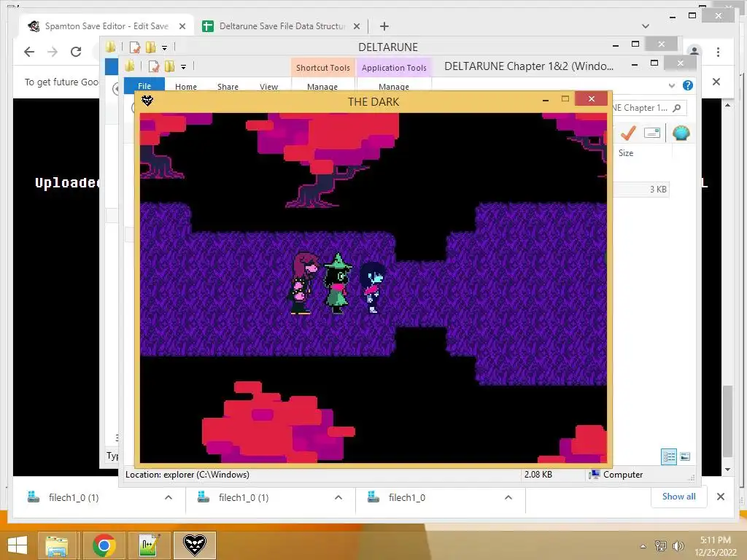Screen dimensions: 747x560
Task: Expand options for second filech1_0 (1) download
Action: click(338, 497)
